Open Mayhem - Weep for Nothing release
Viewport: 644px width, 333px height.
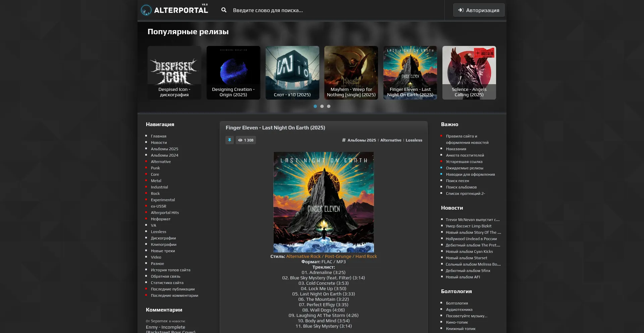351,72
